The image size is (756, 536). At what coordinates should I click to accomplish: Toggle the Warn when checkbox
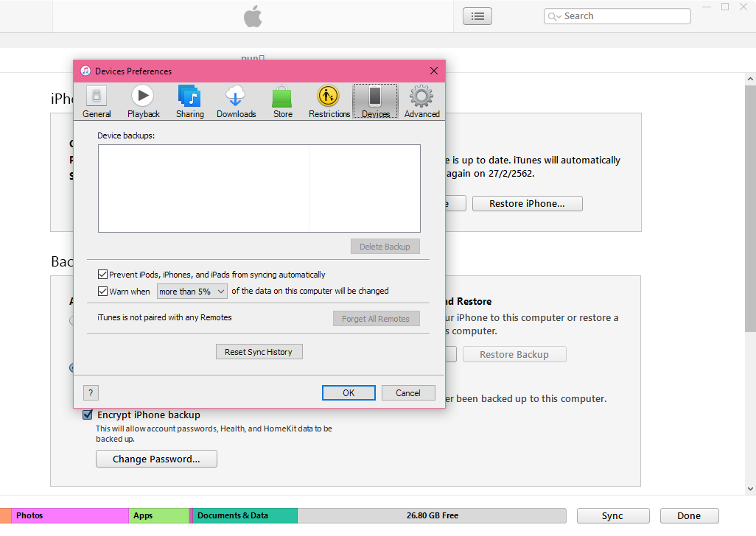[102, 292]
